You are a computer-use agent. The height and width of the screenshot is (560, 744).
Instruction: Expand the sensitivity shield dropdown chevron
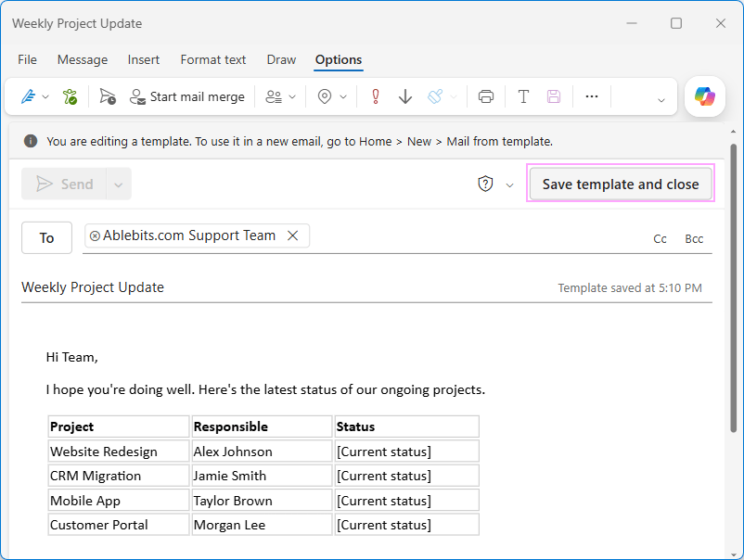click(x=509, y=185)
